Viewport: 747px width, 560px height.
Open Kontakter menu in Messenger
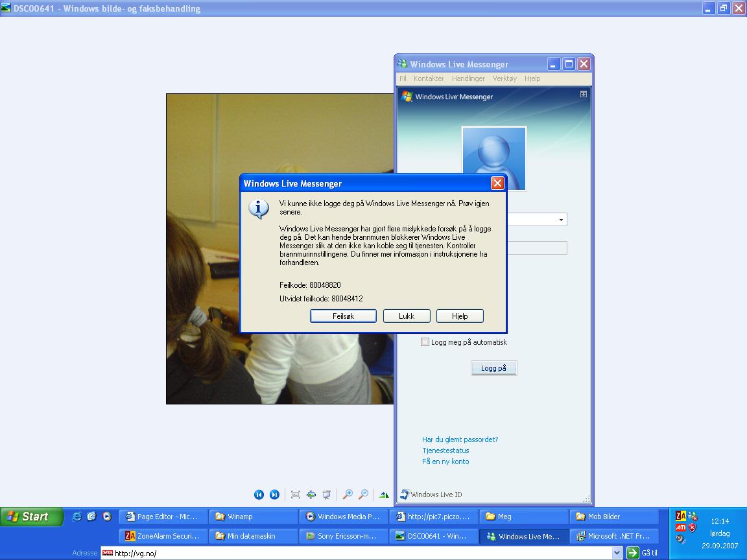429,78
